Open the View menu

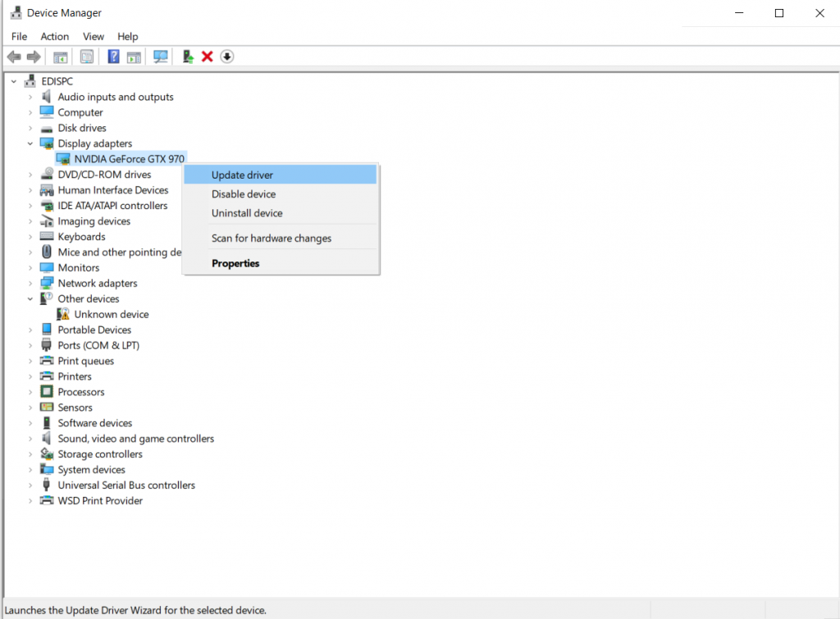tap(94, 36)
